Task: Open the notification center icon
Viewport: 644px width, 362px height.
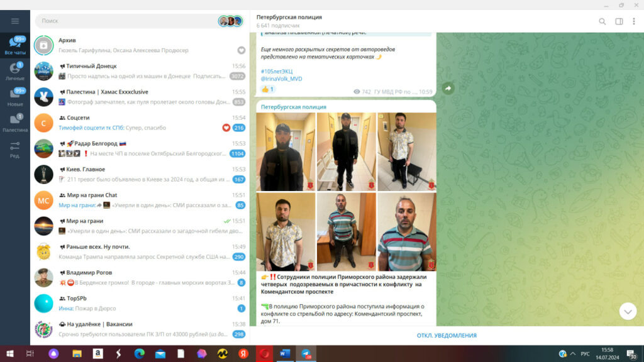Action: pyautogui.click(x=631, y=354)
